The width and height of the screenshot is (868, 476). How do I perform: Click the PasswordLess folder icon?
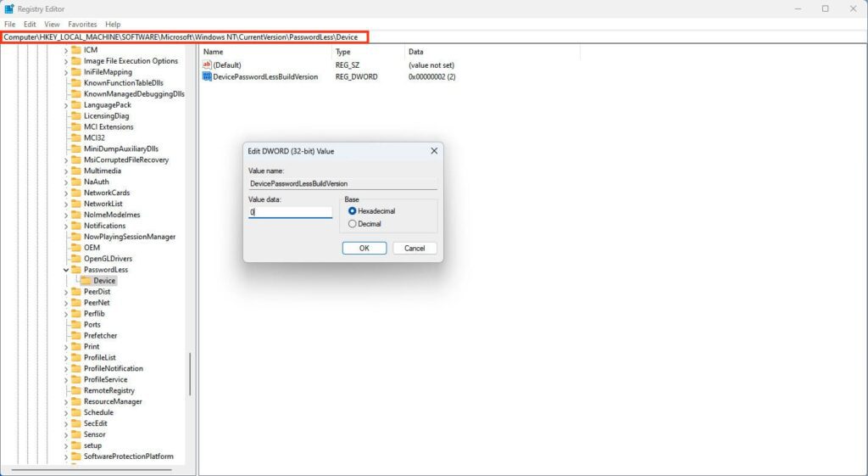click(76, 270)
